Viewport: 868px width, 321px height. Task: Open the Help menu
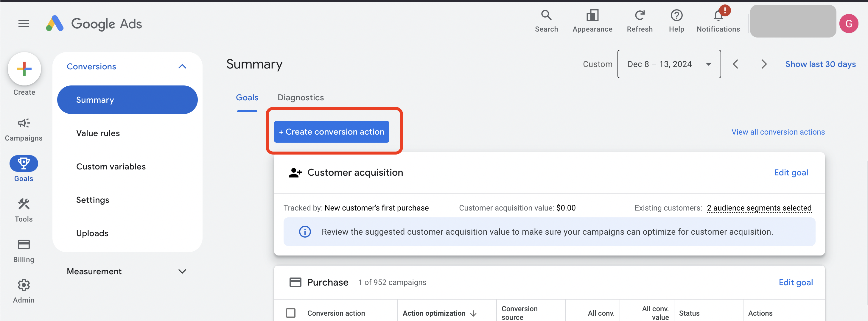click(676, 21)
